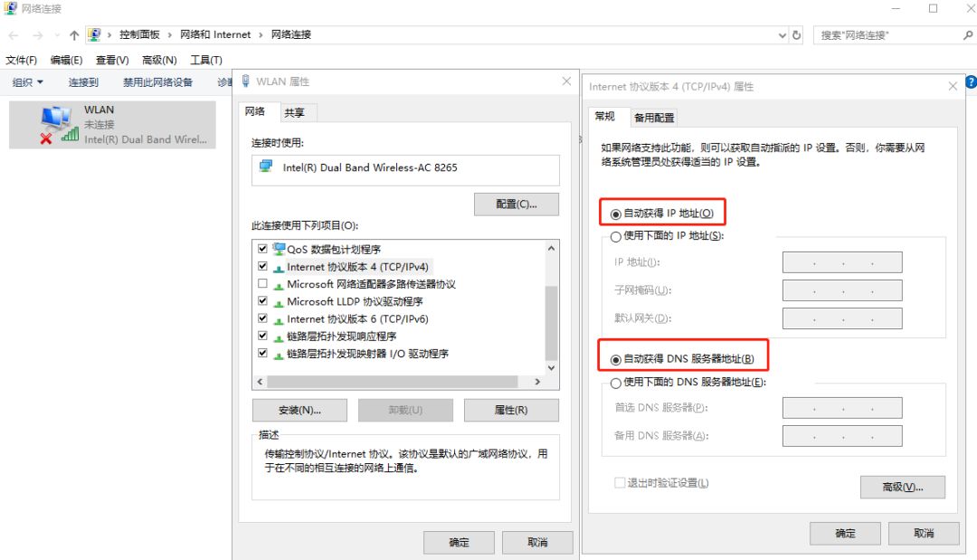Click the 首选 DNS 服务器 input field
977x560 pixels.
point(842,408)
